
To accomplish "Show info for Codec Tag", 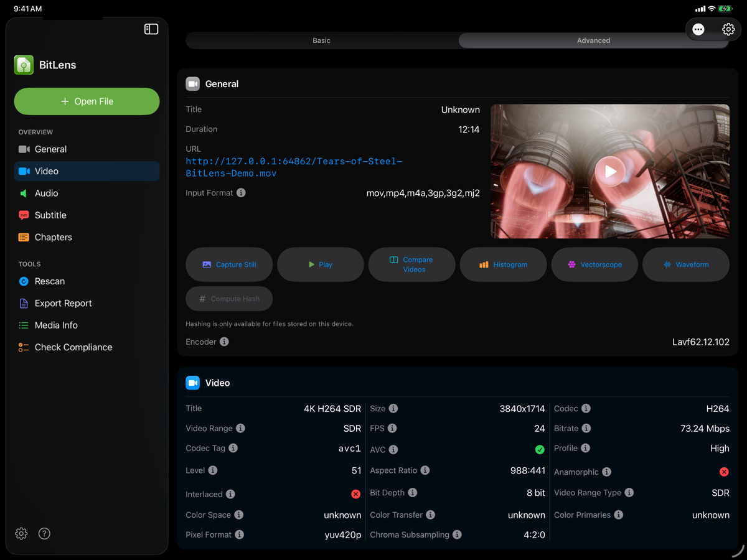I will pos(233,448).
